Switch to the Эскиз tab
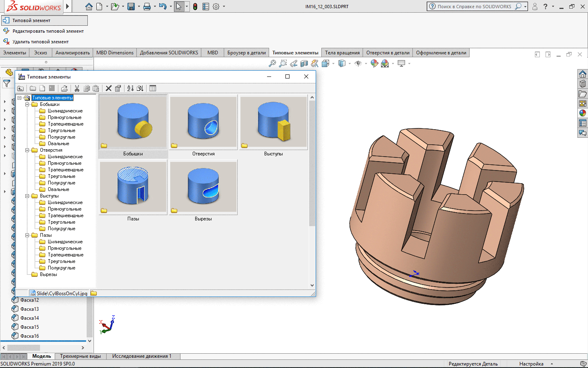Screen dimensions: 588x368 point(40,53)
